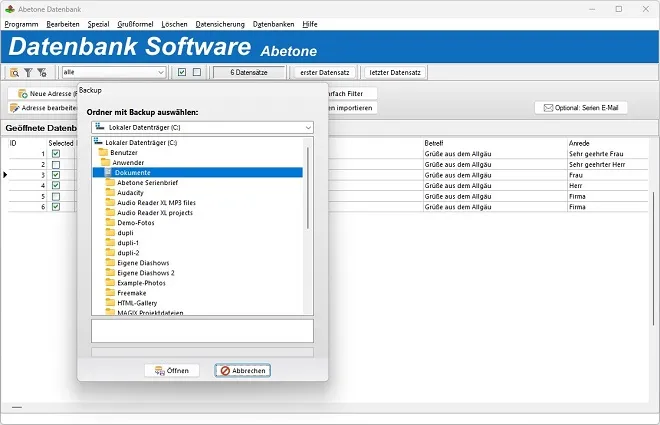Click the Benutzer folder icon
Image resolution: width=660 pixels, height=425 pixels.
[x=103, y=152]
